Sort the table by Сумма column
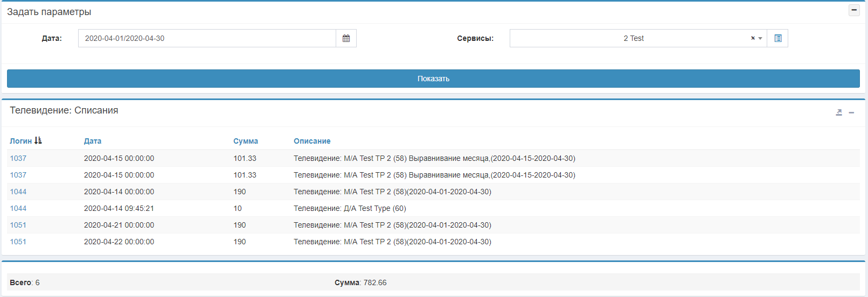 (246, 141)
